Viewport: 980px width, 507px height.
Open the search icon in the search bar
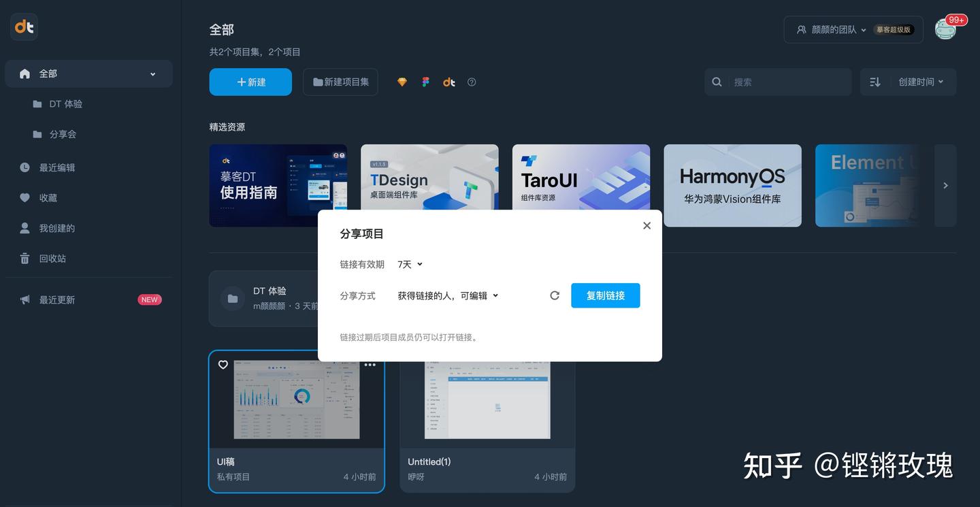click(x=717, y=82)
